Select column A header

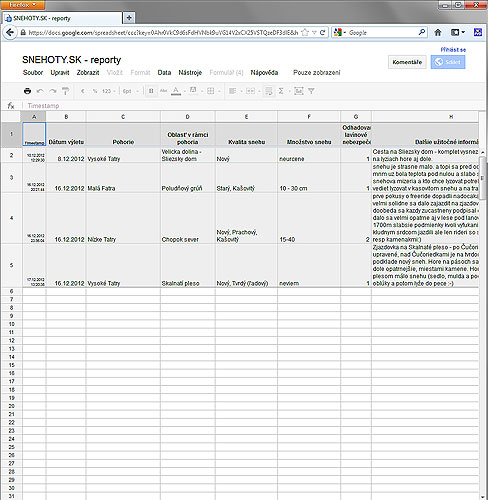pos(34,117)
